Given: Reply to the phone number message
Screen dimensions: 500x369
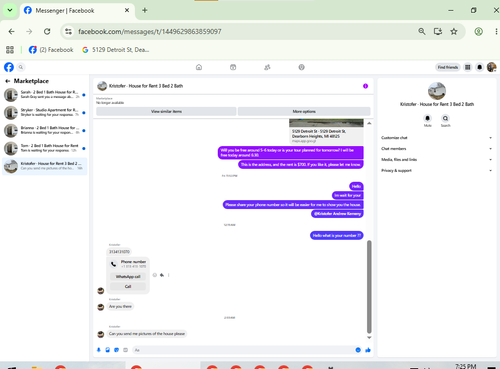Looking at the screenshot, I should pos(162,275).
